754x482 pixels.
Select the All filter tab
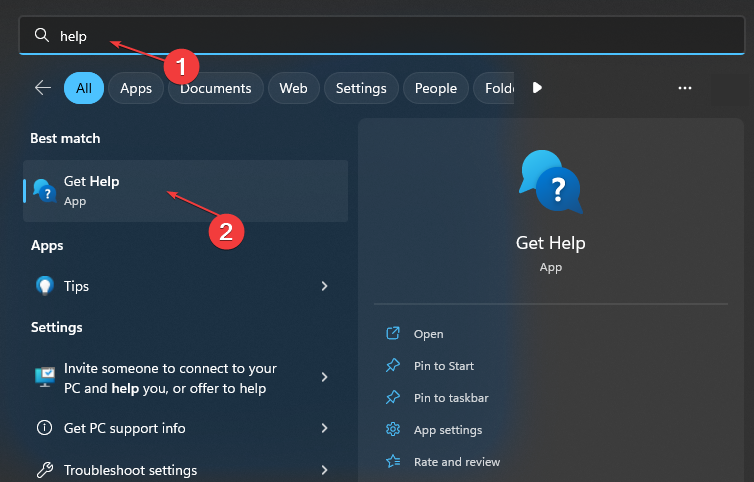84,88
